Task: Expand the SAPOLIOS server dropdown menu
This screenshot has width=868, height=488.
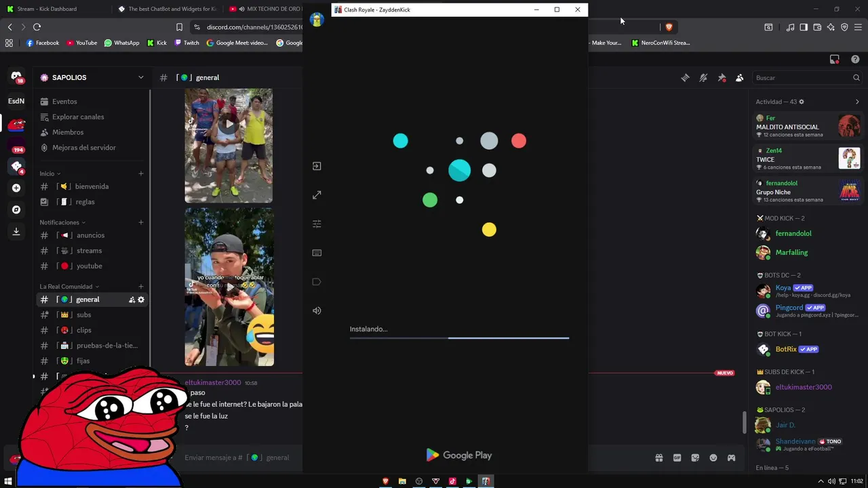Action: coord(141,77)
